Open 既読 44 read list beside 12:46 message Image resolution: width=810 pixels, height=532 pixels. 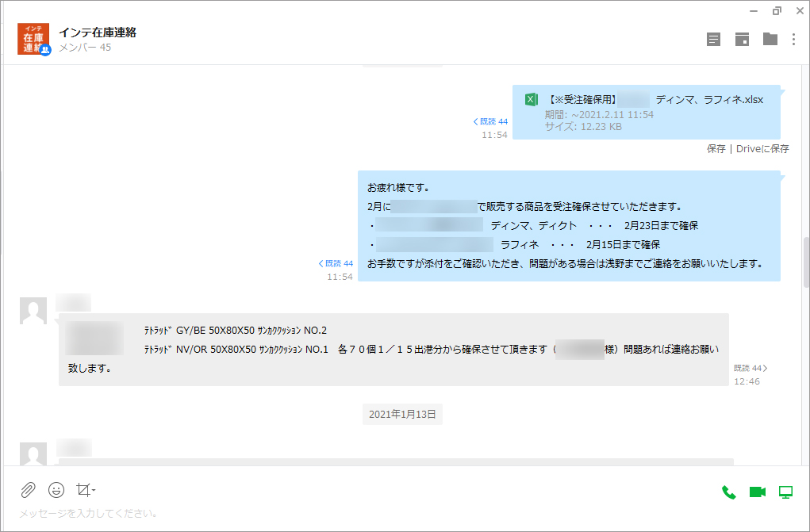(x=750, y=368)
